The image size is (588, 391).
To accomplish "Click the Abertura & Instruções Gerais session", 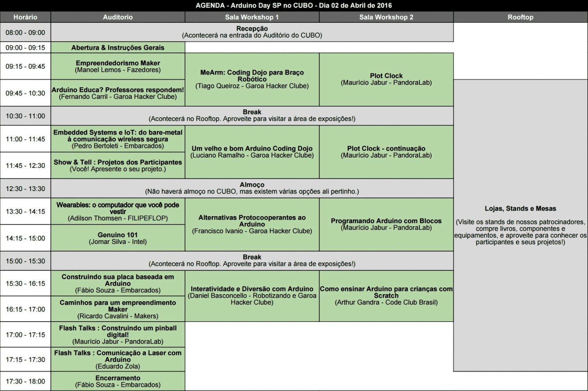I will (x=118, y=47).
